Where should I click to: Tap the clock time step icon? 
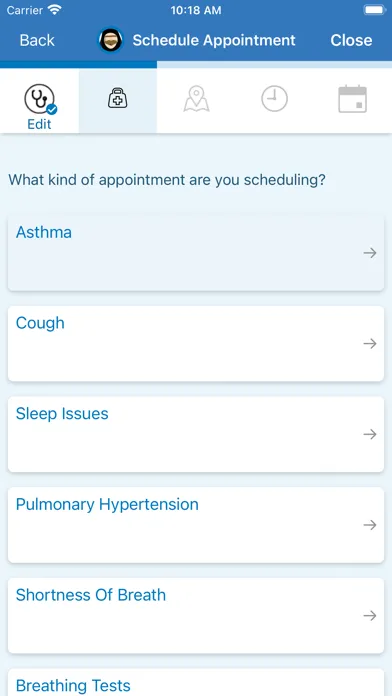click(274, 99)
